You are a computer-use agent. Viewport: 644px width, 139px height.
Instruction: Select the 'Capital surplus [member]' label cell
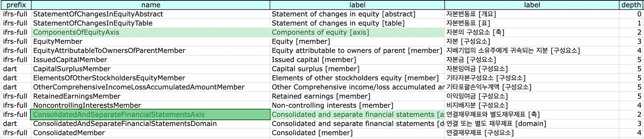(x=315, y=69)
